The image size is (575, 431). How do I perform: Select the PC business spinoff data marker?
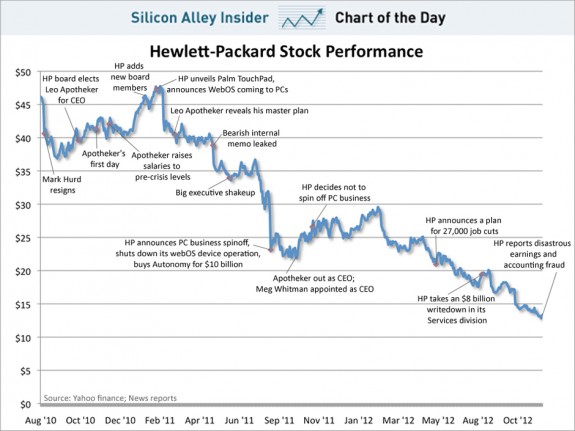tap(271, 250)
